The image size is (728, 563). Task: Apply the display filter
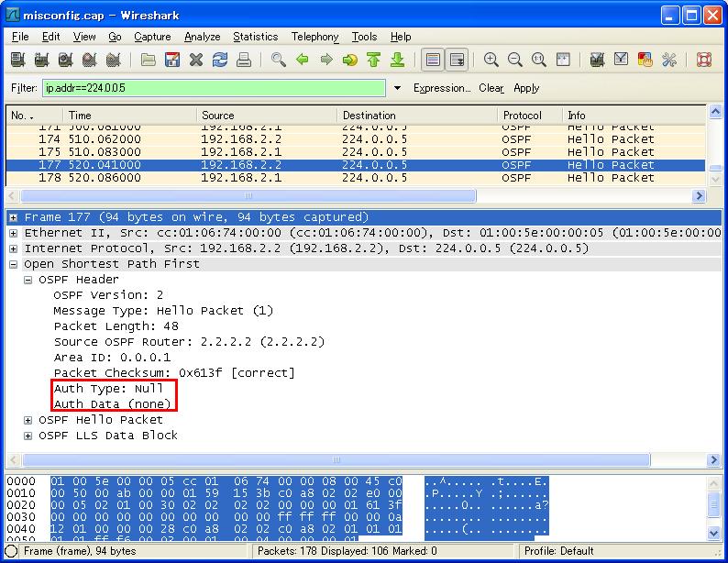point(526,88)
